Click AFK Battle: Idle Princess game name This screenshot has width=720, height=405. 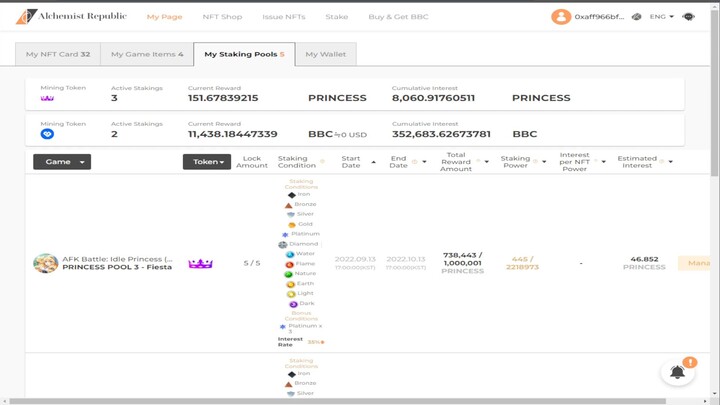(x=118, y=259)
